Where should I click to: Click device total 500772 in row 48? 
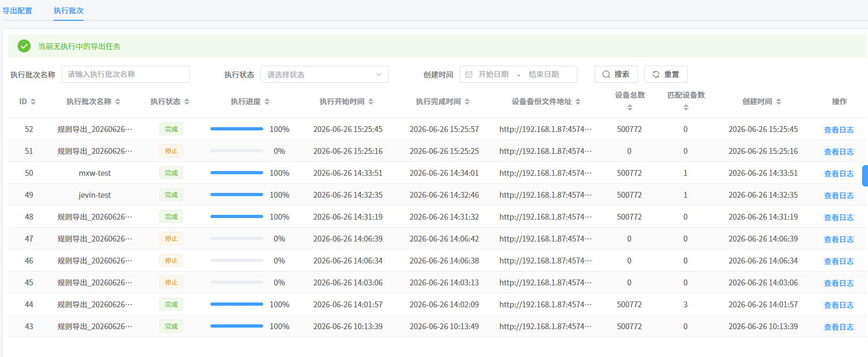629,217
